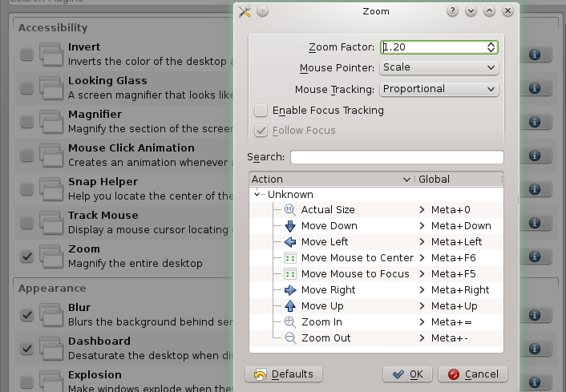566x392 pixels.
Task: Click the Cancel button
Action: click(473, 374)
